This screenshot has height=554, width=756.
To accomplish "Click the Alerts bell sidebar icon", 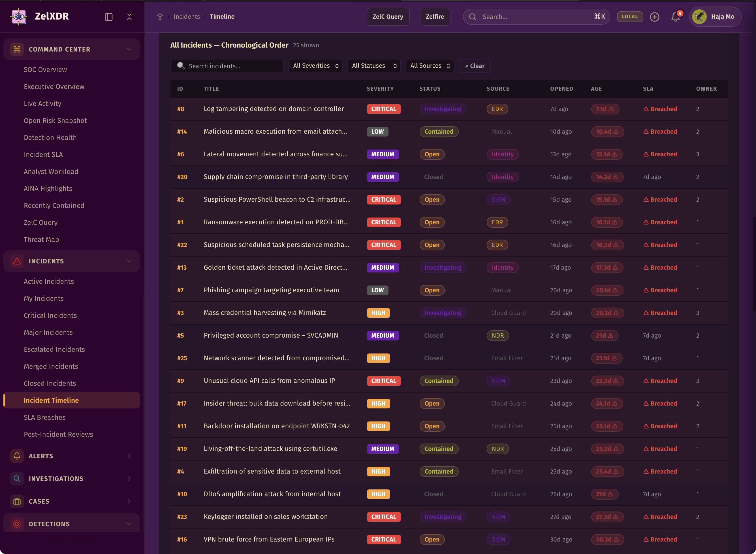I will (x=17, y=456).
